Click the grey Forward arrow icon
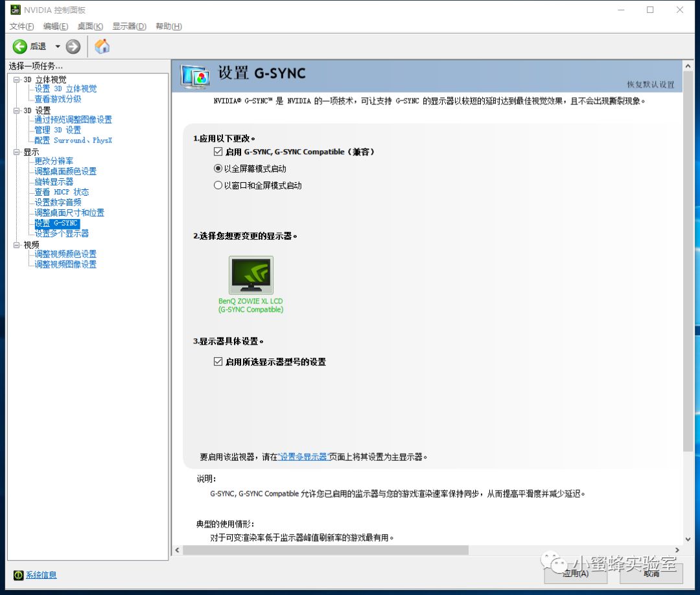Image resolution: width=700 pixels, height=595 pixels. click(x=73, y=47)
